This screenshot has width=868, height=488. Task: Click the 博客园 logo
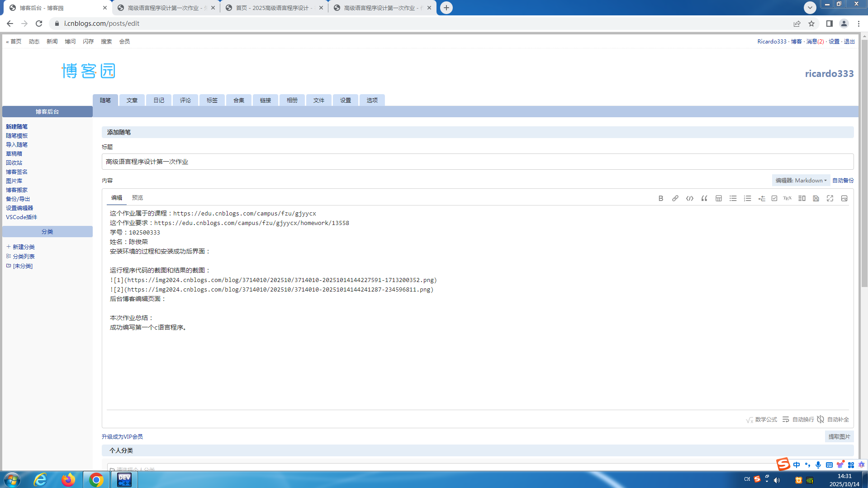point(89,71)
